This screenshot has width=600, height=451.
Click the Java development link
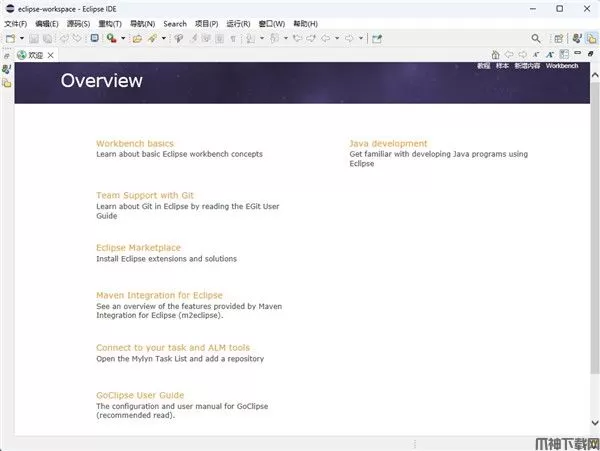(387, 144)
